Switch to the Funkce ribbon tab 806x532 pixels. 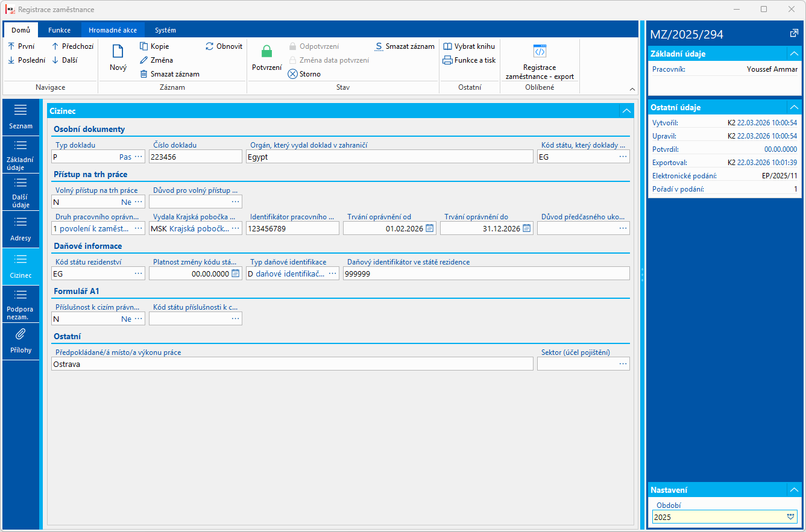coord(59,30)
